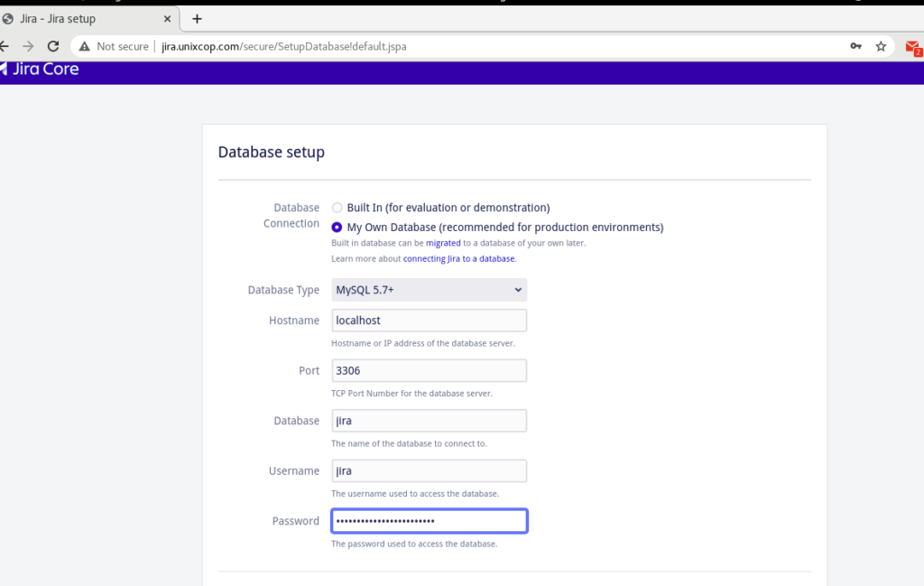Screen dimensions: 924x586
Task: Open the mail extension icon
Action: coord(913,48)
